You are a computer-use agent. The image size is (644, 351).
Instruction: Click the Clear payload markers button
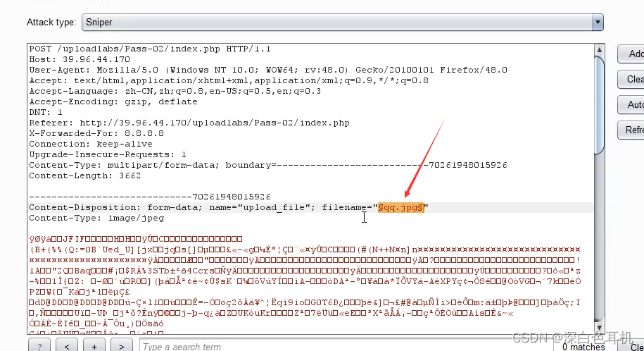pos(631,80)
